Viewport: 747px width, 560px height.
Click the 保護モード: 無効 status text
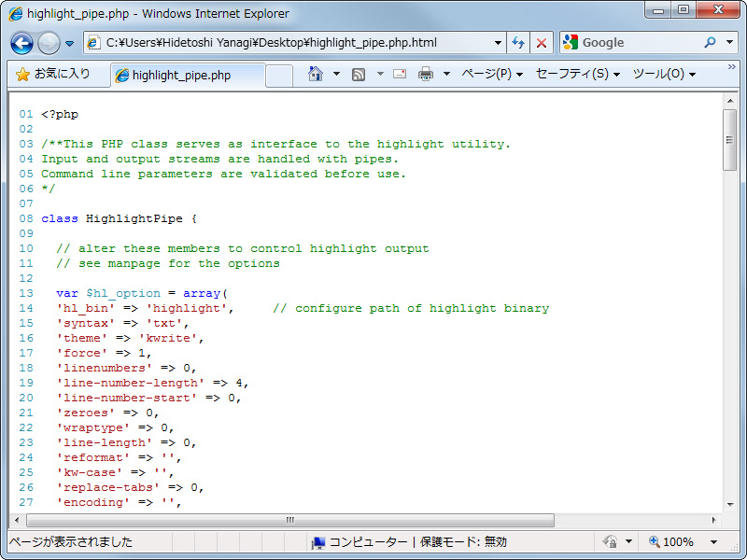click(x=463, y=542)
